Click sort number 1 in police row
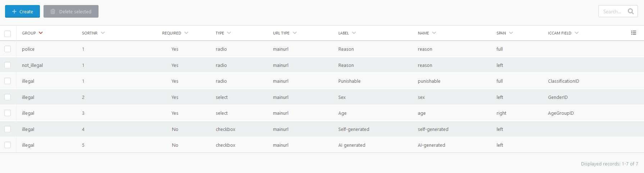Screen dimensions: 644x173 [83, 49]
